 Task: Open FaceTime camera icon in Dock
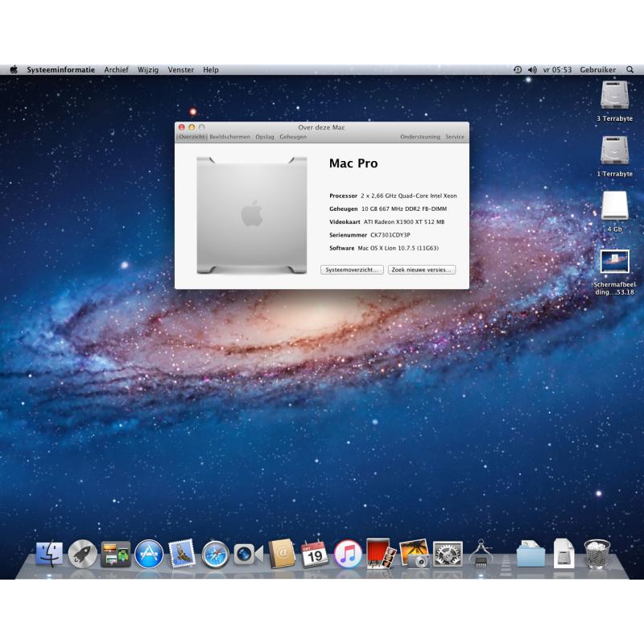tap(248, 555)
